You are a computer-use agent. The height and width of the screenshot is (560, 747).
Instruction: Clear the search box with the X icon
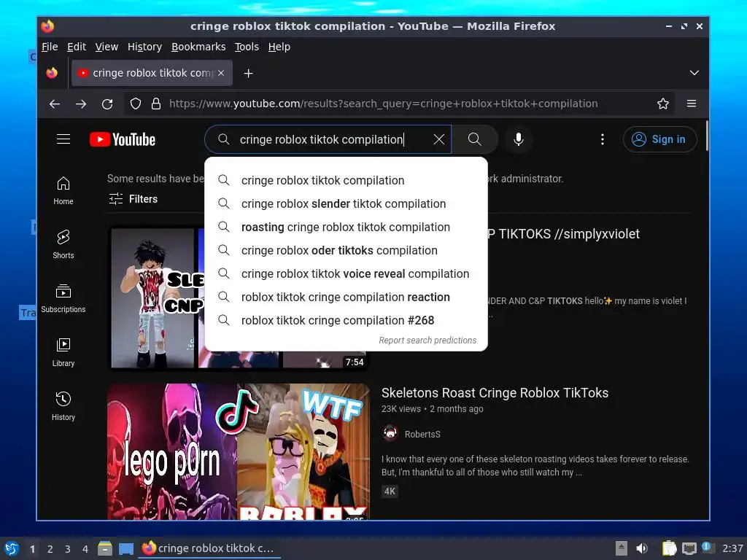click(438, 139)
